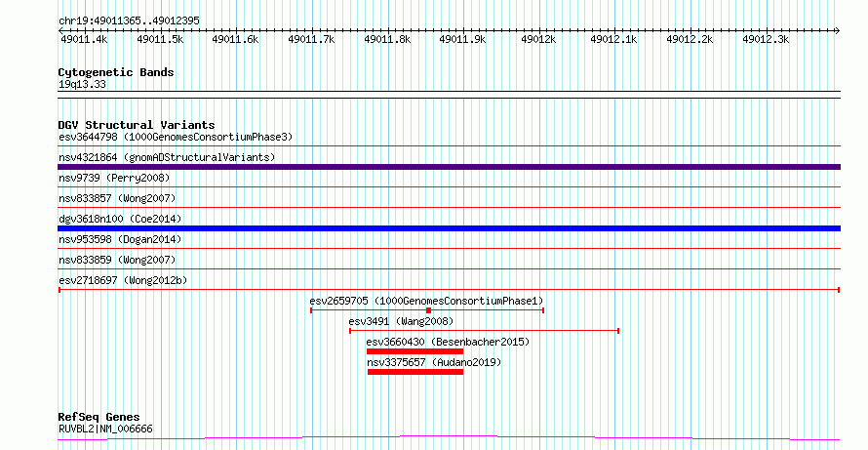Select the nsv4321864 gnomADStructuralVariants label

167,157
